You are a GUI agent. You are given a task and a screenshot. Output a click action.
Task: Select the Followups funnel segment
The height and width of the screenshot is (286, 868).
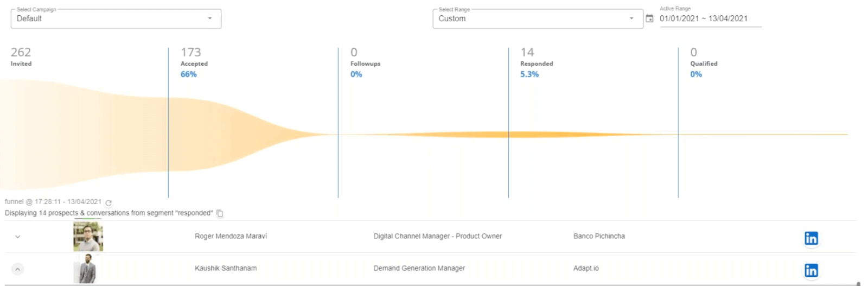423,135
